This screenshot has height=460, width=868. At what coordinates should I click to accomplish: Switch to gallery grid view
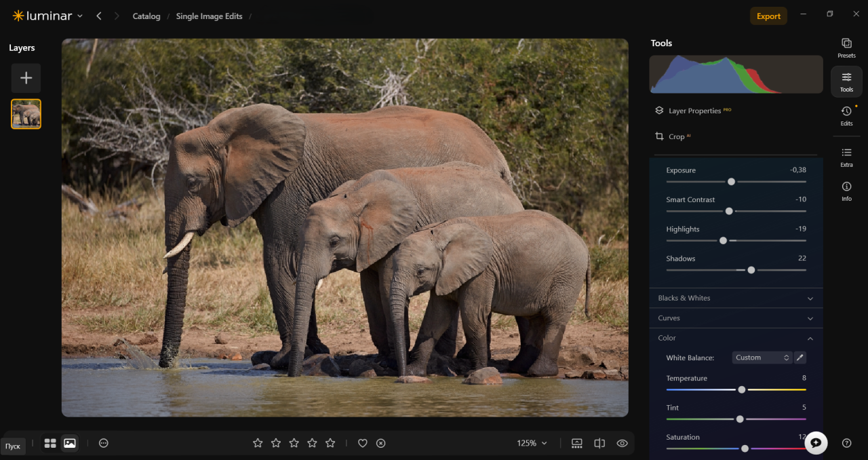pyautogui.click(x=50, y=443)
